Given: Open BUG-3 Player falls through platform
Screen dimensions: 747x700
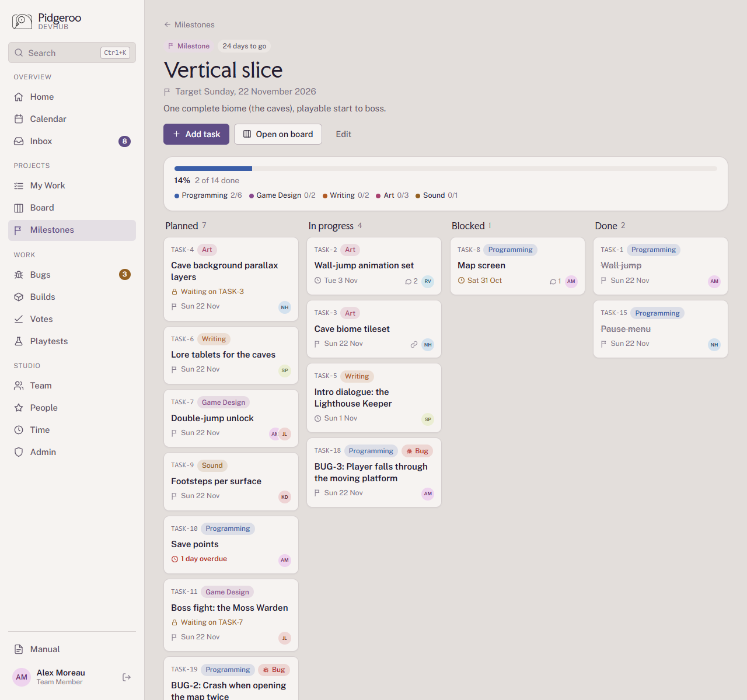Looking at the screenshot, I should [374, 473].
